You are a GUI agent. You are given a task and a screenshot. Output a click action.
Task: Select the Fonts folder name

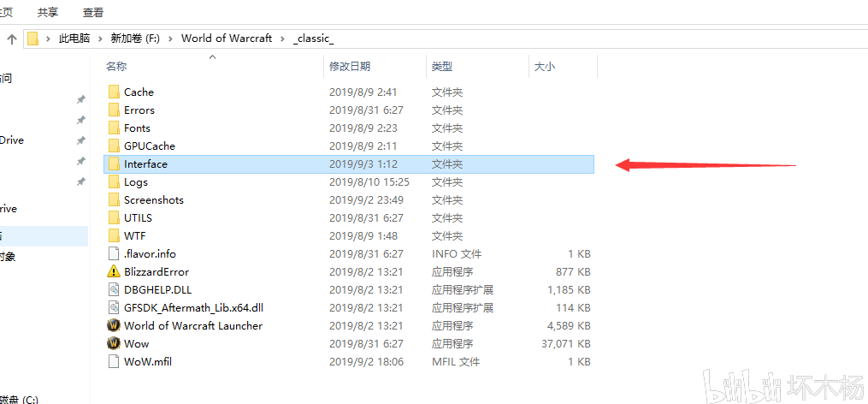(138, 128)
